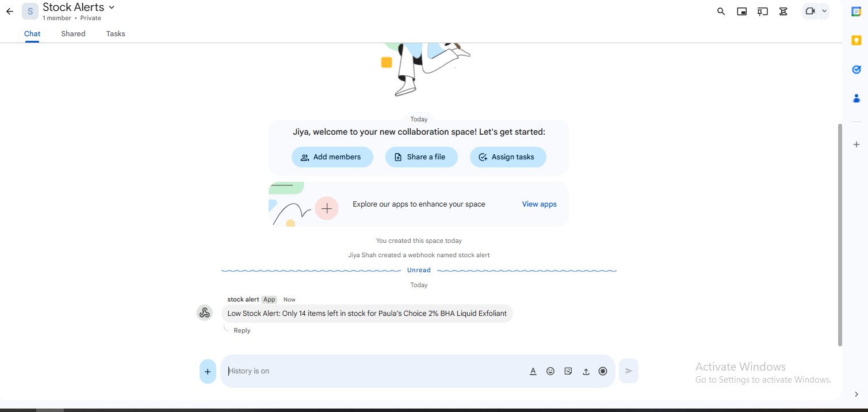Screen dimensions: 868x412
Task: Expand the Stock Alerts space name menu
Action: click(112, 7)
